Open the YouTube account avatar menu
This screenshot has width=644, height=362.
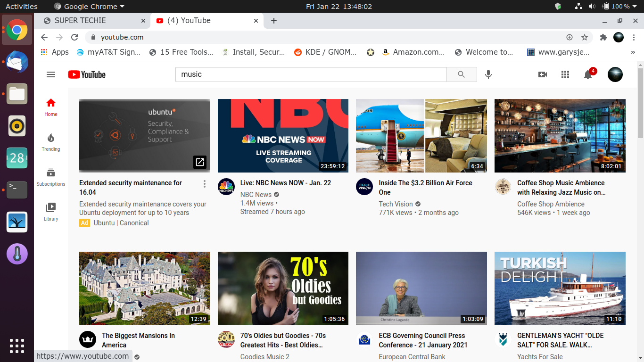pos(615,74)
